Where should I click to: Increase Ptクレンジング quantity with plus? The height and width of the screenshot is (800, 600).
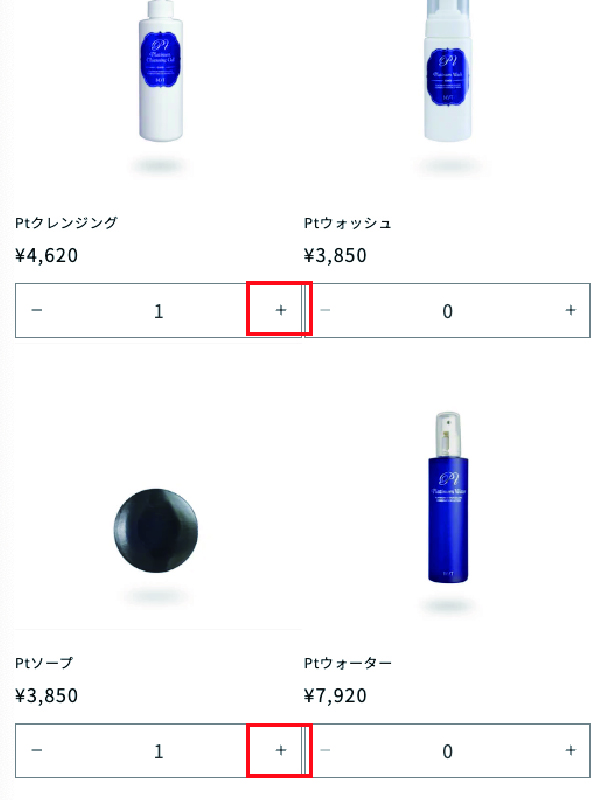pos(281,310)
